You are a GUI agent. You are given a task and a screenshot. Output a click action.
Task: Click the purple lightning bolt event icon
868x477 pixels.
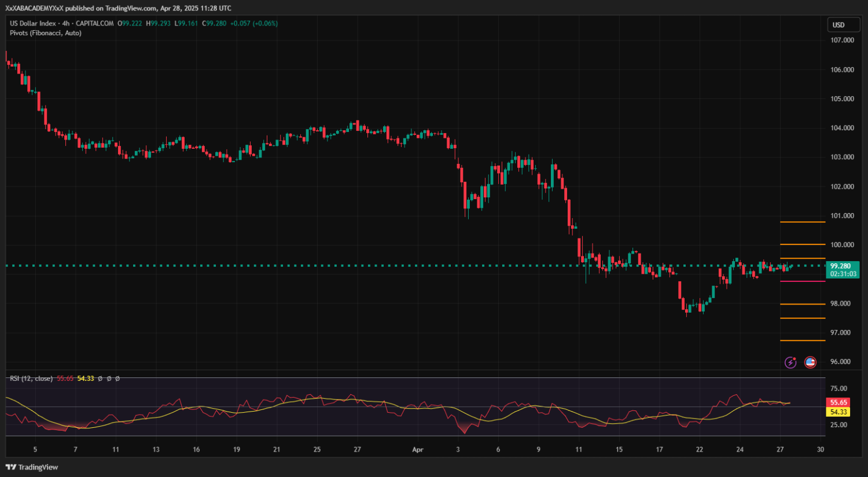790,362
